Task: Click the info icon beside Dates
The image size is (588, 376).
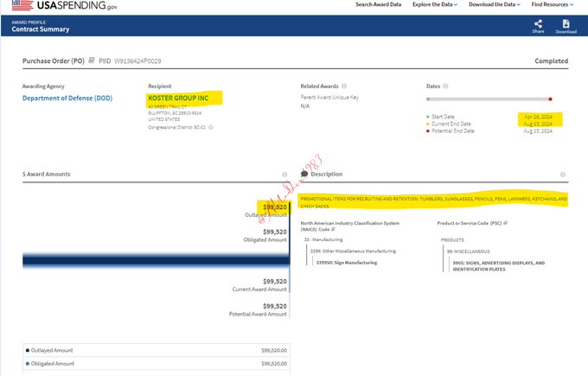Action: [446, 86]
